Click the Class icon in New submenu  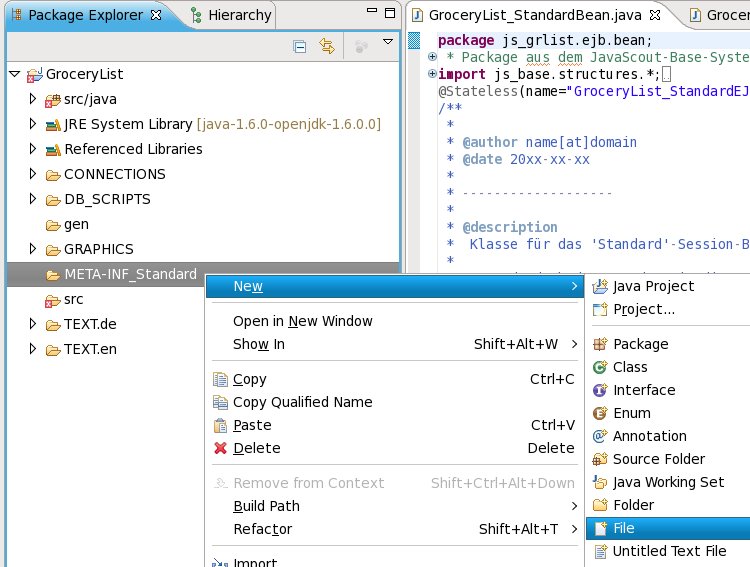[600, 367]
